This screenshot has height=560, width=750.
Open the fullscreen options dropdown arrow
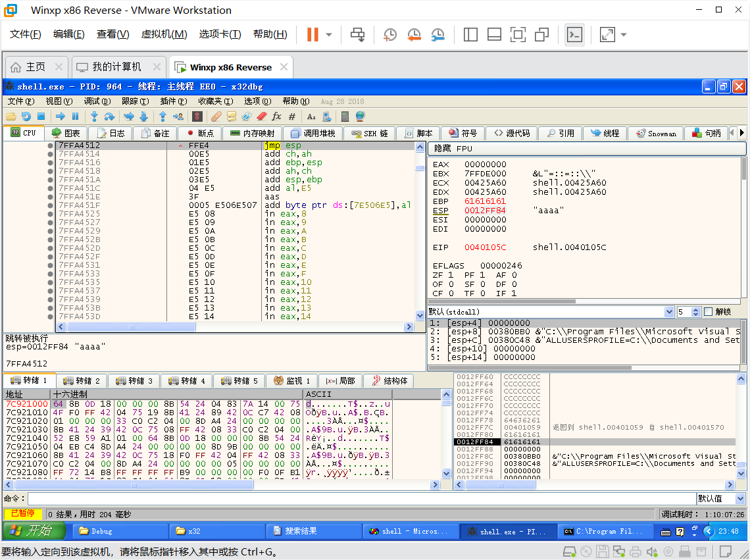pos(623,34)
